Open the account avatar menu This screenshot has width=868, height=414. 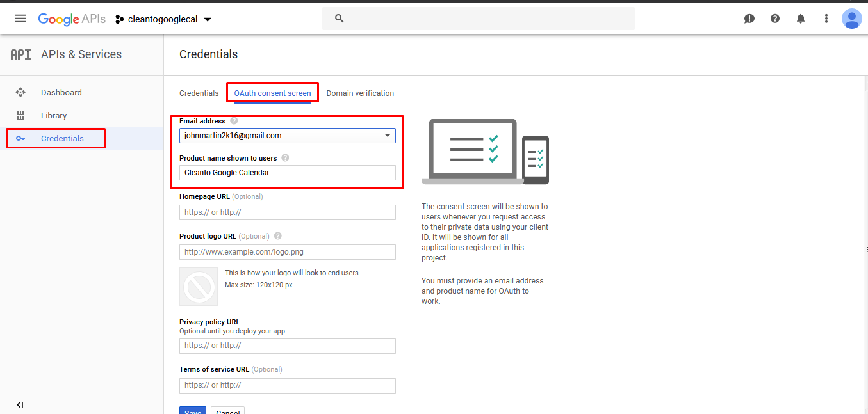851,19
